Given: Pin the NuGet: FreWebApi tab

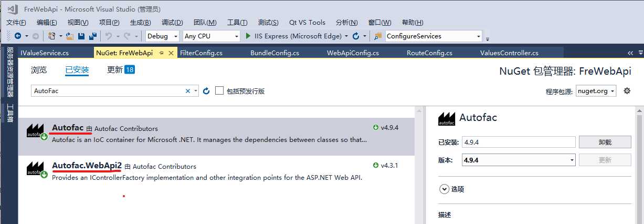Looking at the screenshot, I should pyautogui.click(x=162, y=53).
